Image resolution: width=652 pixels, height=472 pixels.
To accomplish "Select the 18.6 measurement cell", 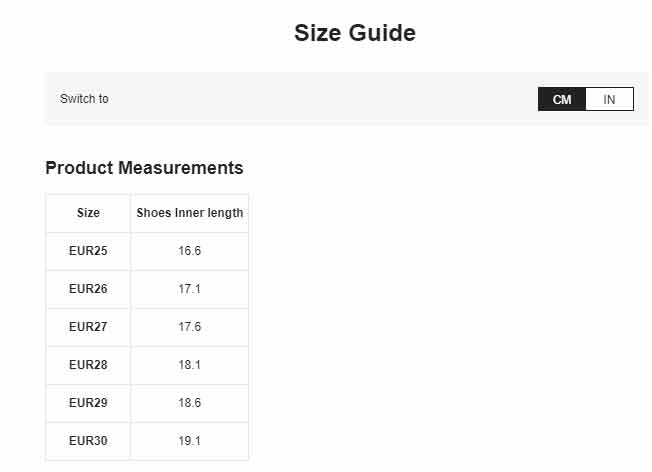I will (190, 403).
